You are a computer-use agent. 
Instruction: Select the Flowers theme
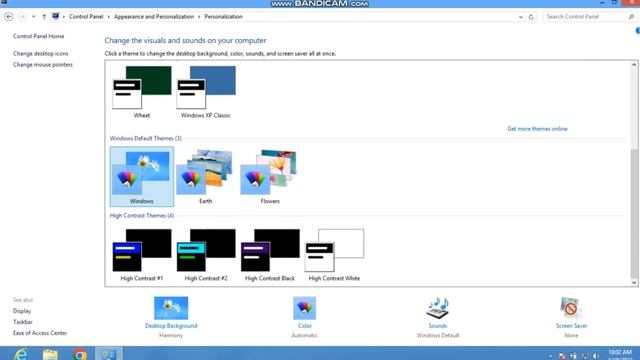tap(270, 177)
